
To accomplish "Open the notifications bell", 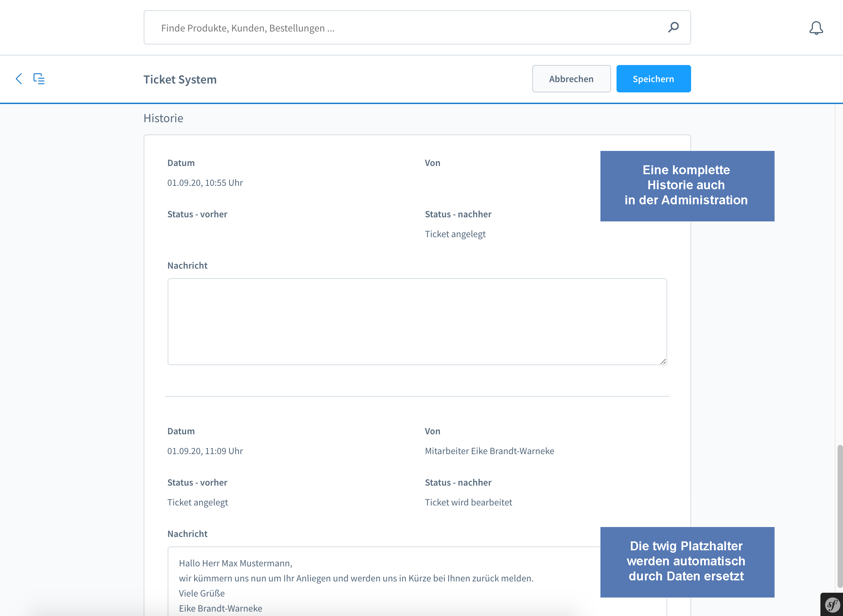I will click(x=816, y=28).
